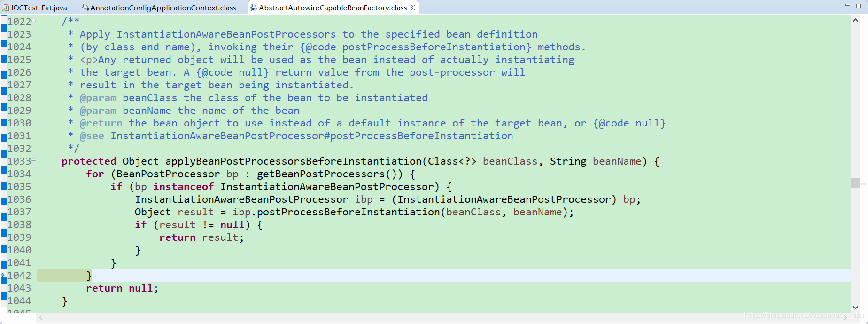868x324 pixels.
Task: Click the horizontal scrollbar left arrow
Action: [41, 318]
